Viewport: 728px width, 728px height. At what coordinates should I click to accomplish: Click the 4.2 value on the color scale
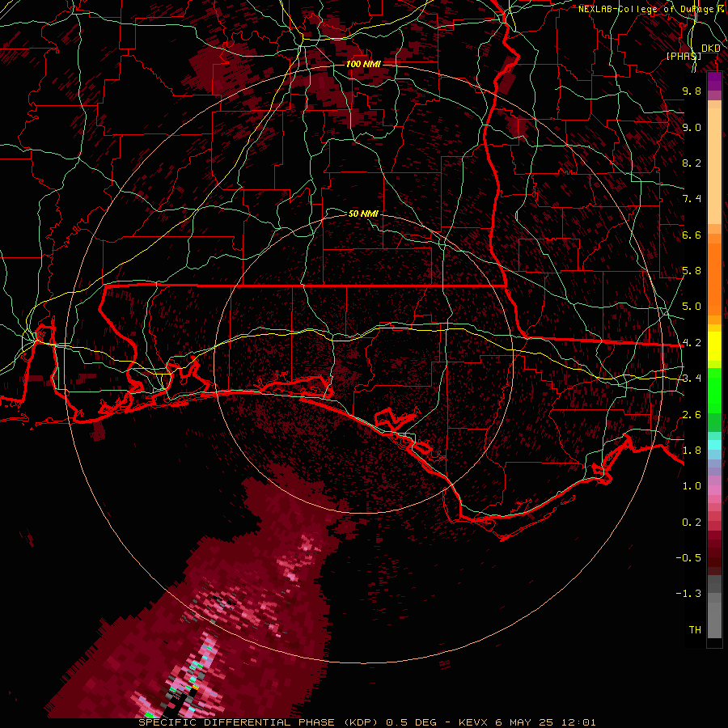pos(692,343)
